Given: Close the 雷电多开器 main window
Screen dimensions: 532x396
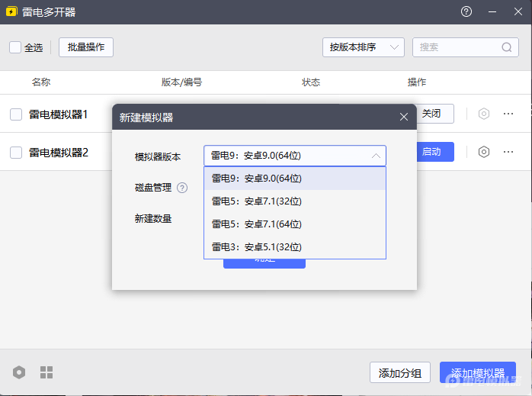Looking at the screenshot, I should click(x=518, y=11).
